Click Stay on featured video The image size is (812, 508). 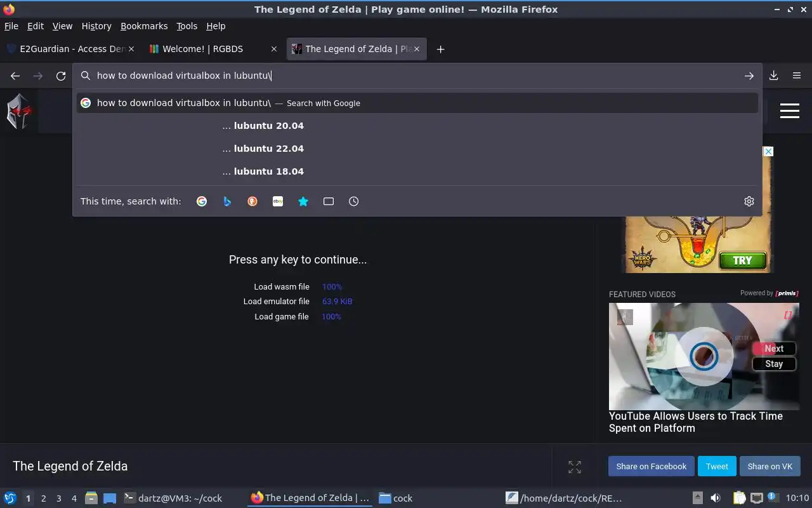(774, 364)
